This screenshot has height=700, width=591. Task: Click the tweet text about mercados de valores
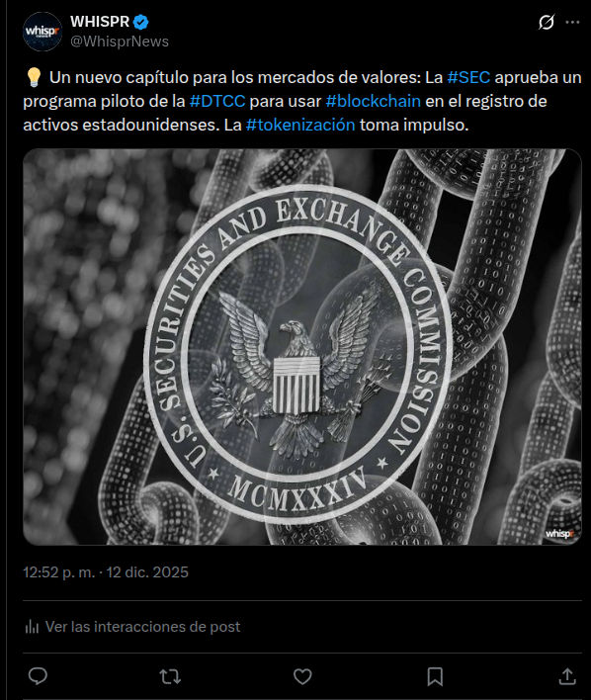302,101
